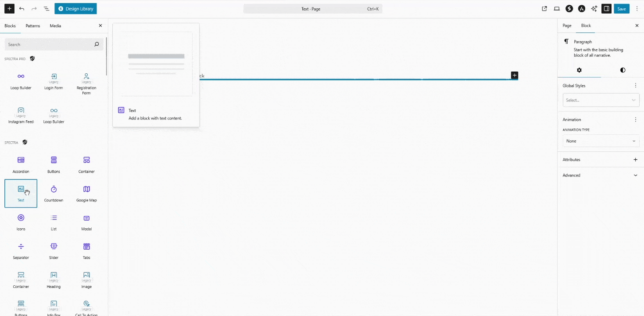
Task: Click the block search field
Action: click(48, 44)
